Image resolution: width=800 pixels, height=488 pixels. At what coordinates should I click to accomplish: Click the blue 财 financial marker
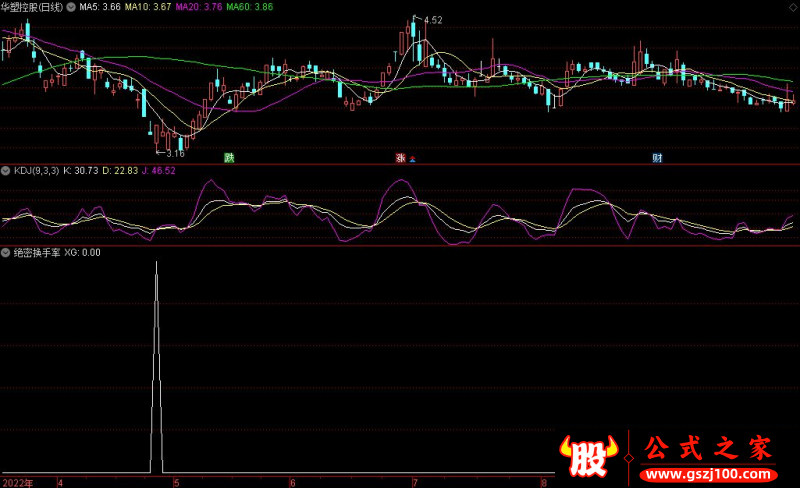pyautogui.click(x=657, y=157)
